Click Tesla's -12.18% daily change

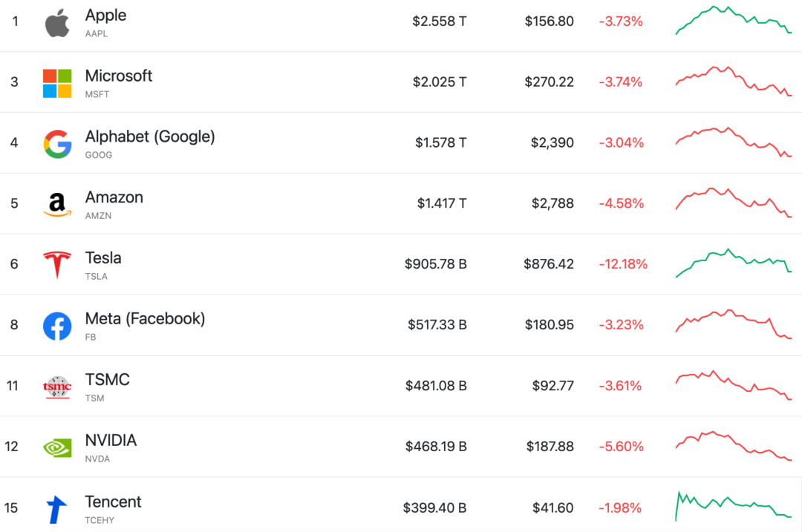pyautogui.click(x=623, y=264)
